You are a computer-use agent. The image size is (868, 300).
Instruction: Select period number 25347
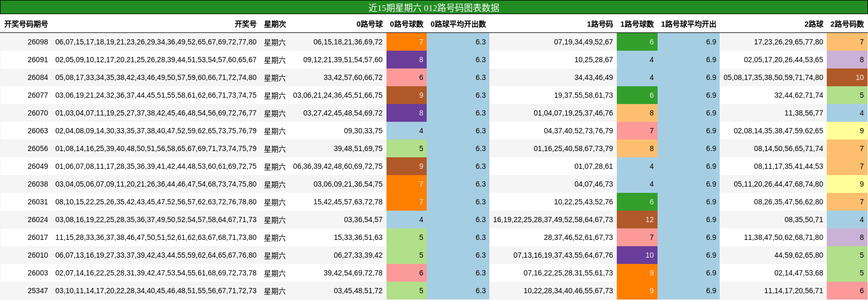[38, 291]
